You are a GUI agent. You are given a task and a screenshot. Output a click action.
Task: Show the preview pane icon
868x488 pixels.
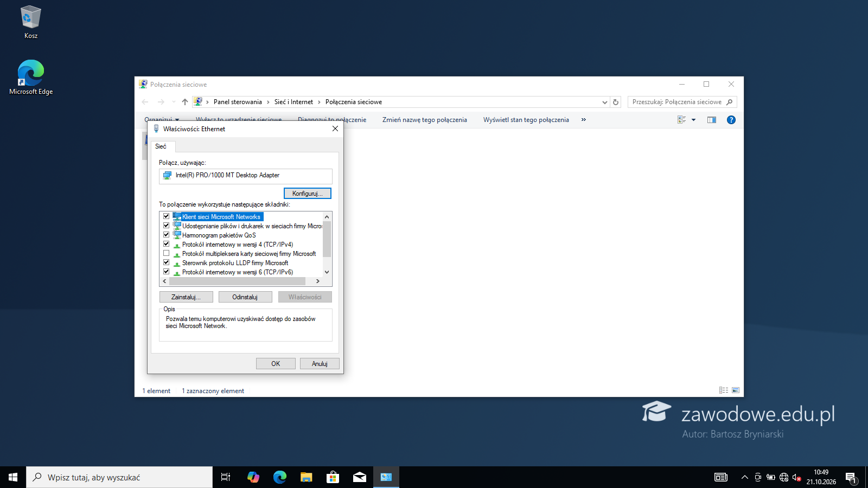(712, 120)
